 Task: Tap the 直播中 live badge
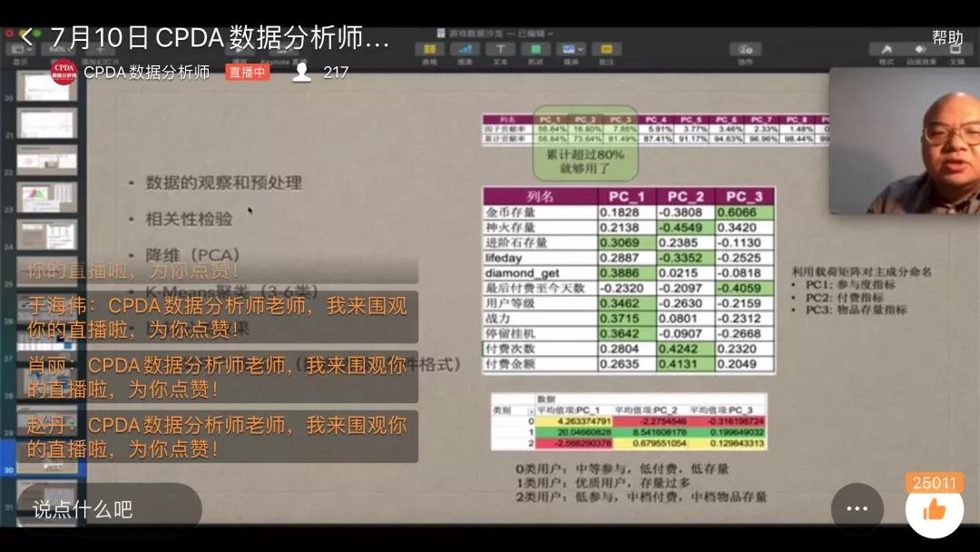[x=247, y=73]
